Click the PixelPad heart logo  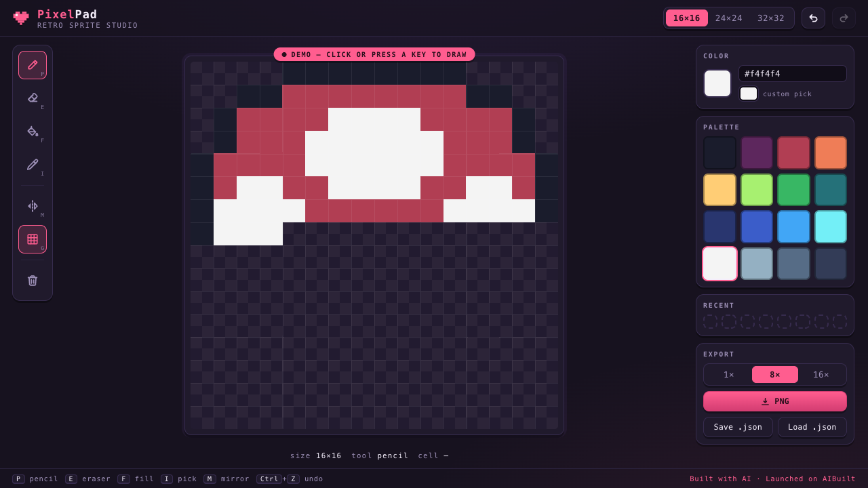pos(21,18)
